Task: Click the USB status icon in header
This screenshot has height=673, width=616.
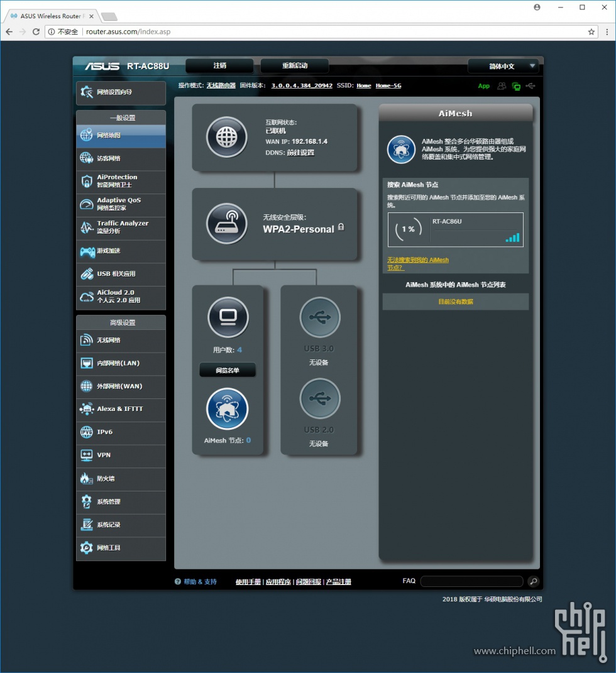Action: tap(531, 86)
